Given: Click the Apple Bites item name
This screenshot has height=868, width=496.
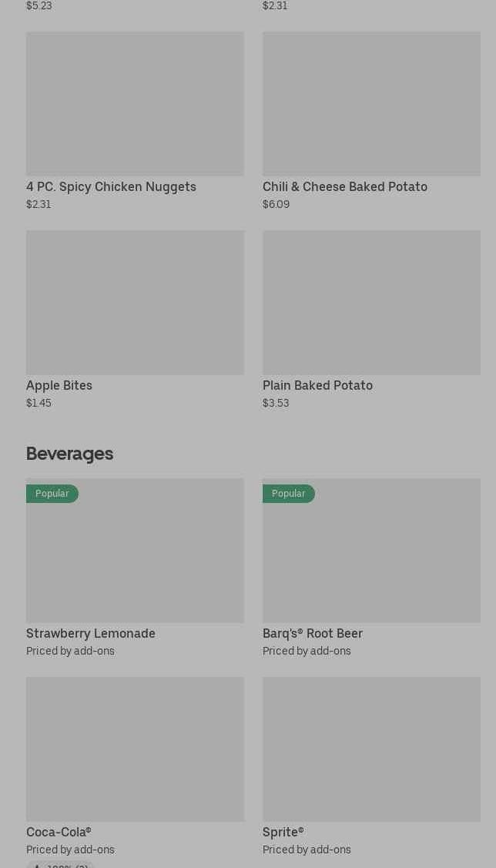Looking at the screenshot, I should coord(59,385).
